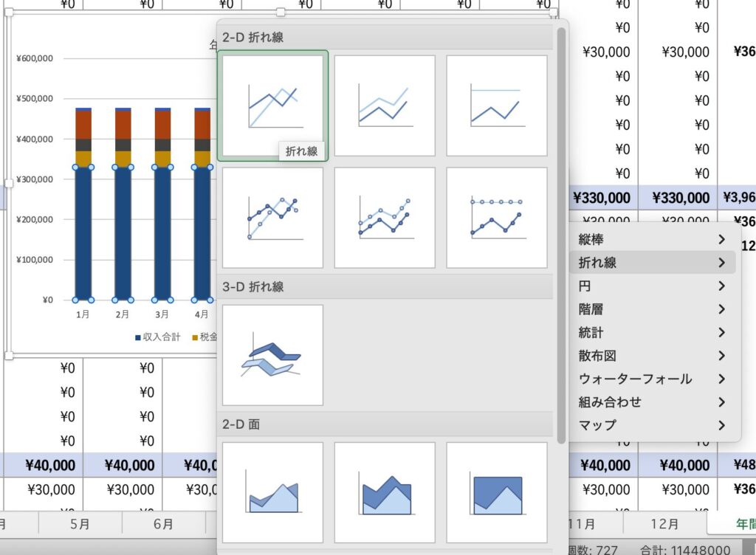Pick 100% stacked line with markers
This screenshot has height=555, width=756.
(x=497, y=218)
